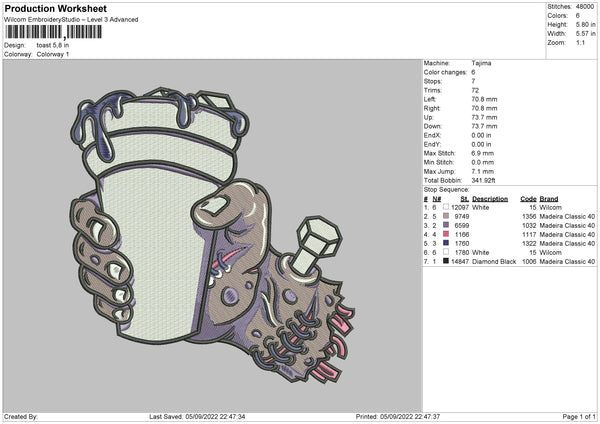Click the Diamond Black color swatch
600x424 pixels.
coord(446,260)
